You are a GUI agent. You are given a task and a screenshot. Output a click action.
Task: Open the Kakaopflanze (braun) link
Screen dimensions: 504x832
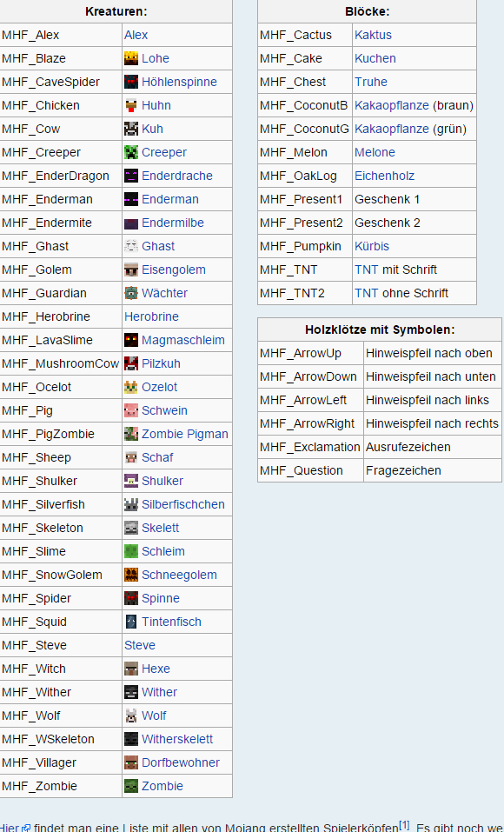tap(392, 105)
